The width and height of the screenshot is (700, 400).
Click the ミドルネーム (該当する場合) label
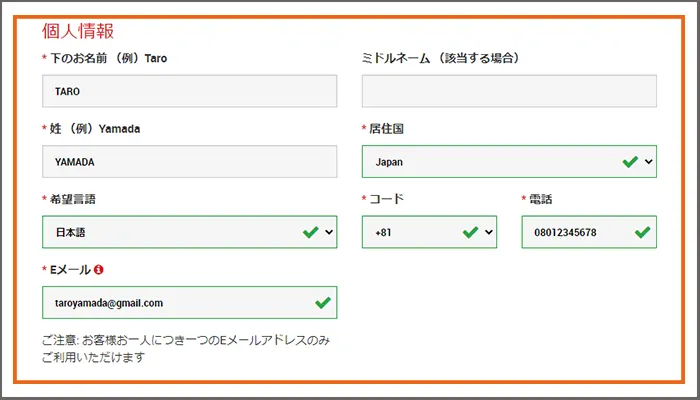441,58
